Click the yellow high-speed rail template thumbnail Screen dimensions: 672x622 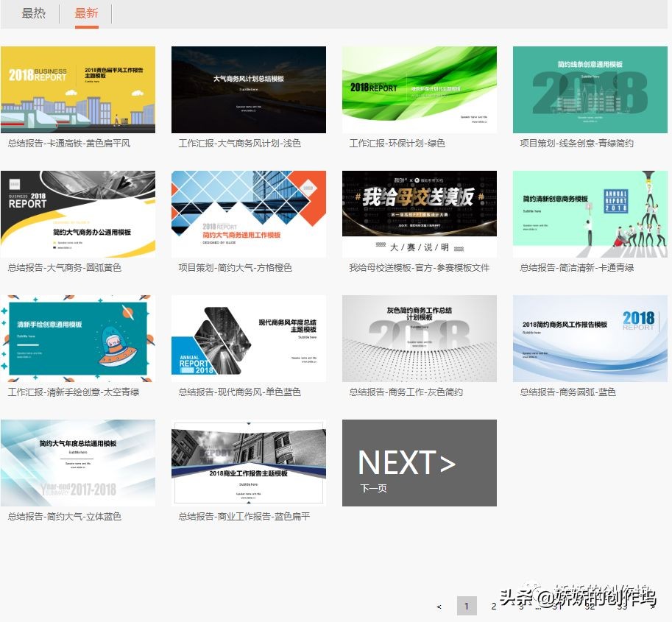pos(78,89)
